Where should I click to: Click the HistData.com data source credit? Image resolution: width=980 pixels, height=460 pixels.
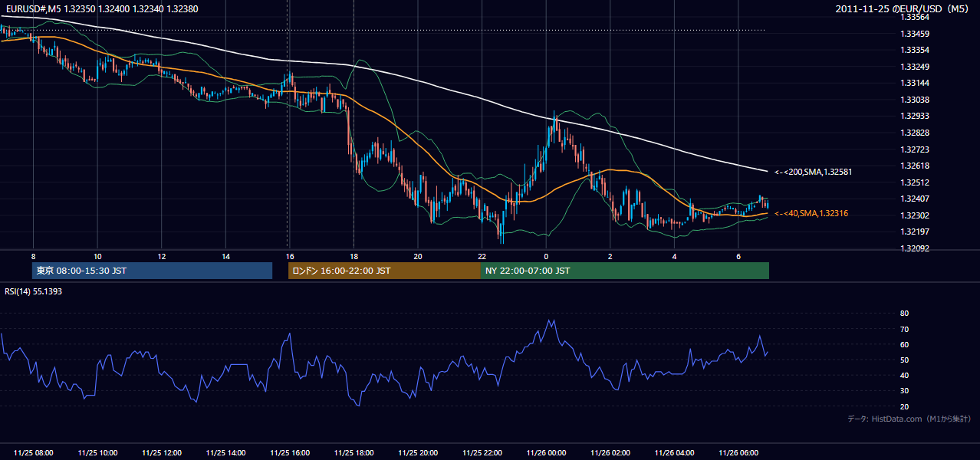point(909,419)
